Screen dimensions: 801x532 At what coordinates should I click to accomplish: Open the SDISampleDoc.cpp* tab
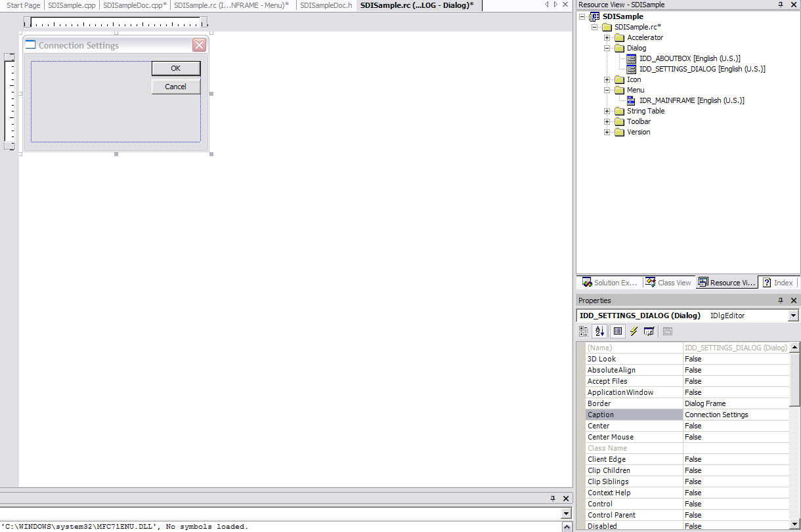tap(135, 5)
